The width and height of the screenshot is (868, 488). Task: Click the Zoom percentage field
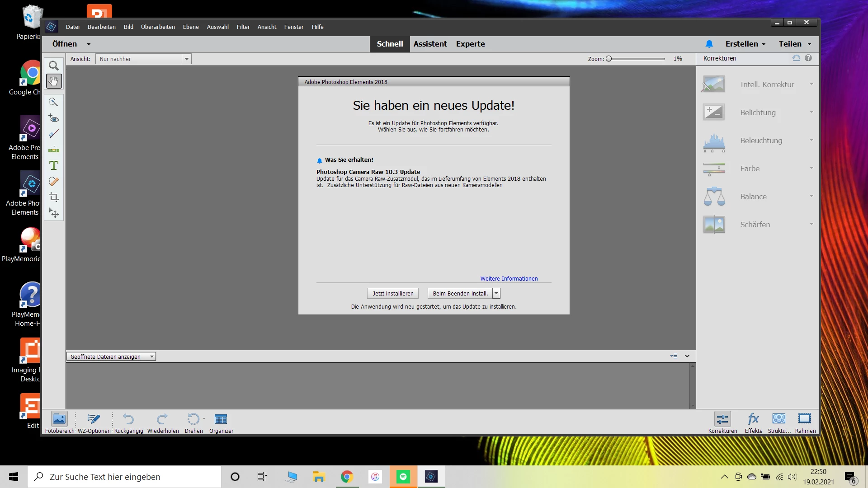tap(678, 59)
